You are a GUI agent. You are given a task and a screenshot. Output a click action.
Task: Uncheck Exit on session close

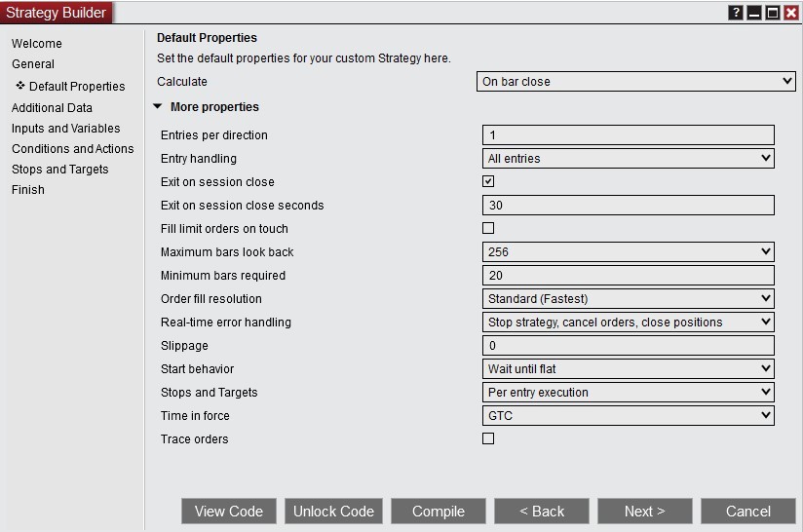(x=488, y=181)
